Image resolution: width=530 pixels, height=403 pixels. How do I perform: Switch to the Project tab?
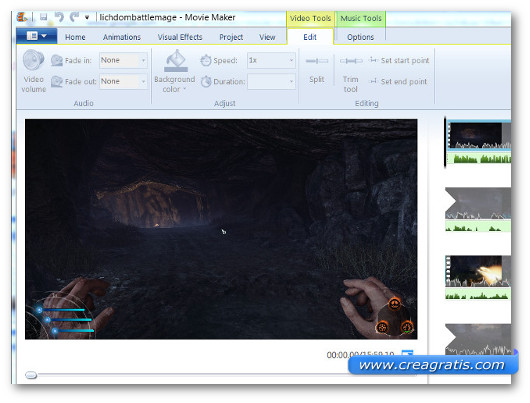(x=231, y=37)
